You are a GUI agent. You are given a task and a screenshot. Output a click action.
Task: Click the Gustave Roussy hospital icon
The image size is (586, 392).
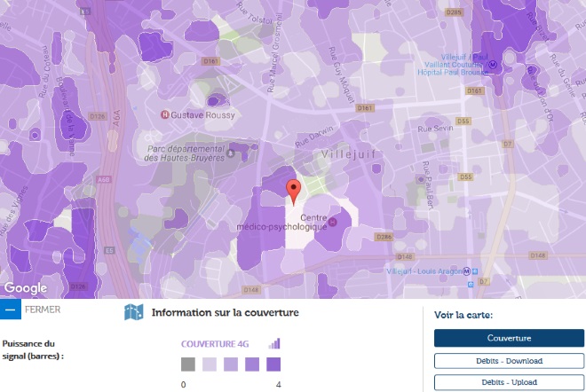(165, 114)
